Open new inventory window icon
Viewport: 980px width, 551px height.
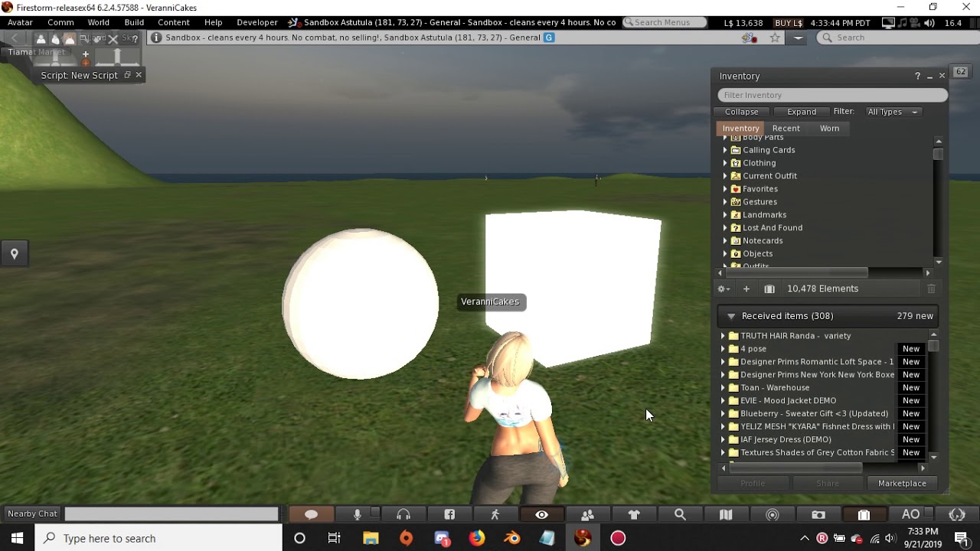(769, 289)
